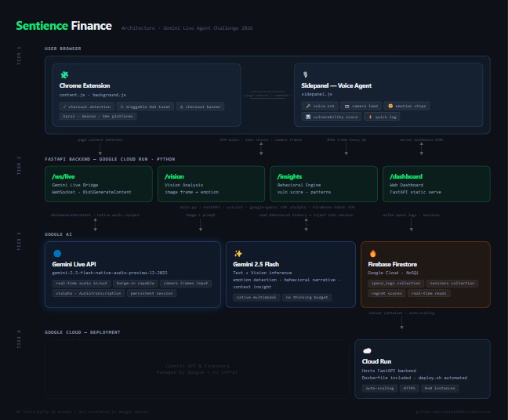Click the Hosts FastAPI backend text

[x=389, y=371]
